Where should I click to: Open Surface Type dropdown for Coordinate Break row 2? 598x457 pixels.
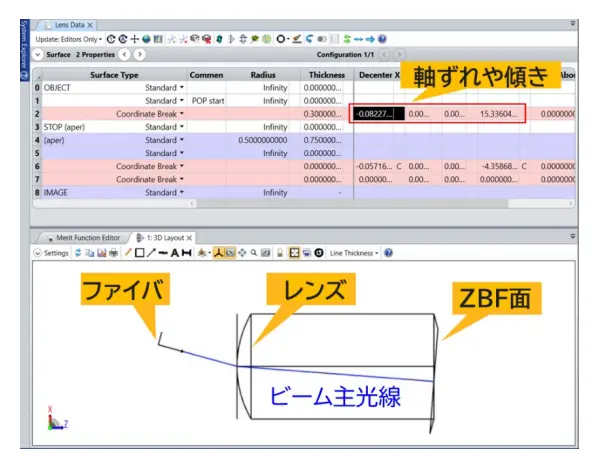tap(182, 114)
